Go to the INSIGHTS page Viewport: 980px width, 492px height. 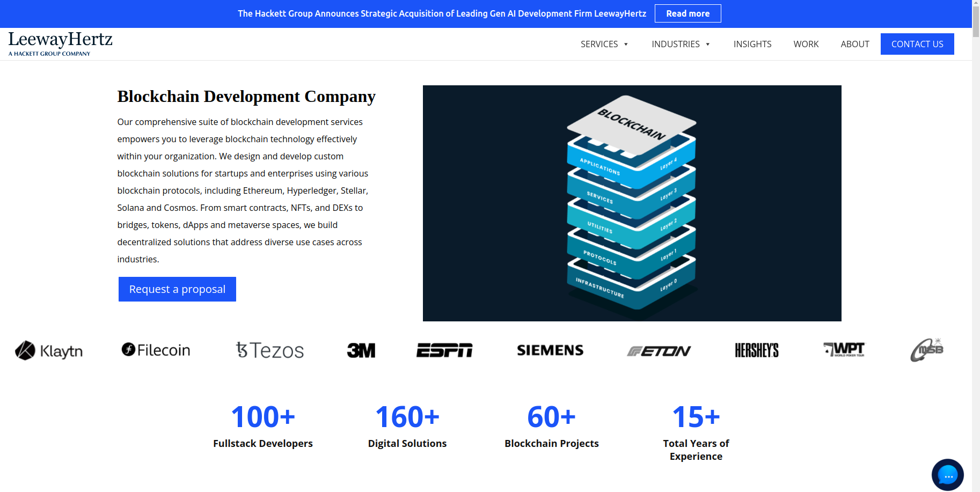[752, 44]
